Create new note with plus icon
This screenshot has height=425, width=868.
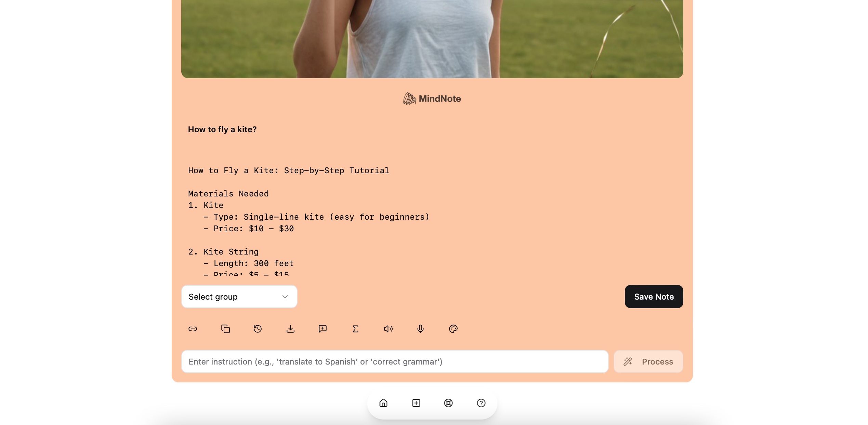(x=416, y=403)
